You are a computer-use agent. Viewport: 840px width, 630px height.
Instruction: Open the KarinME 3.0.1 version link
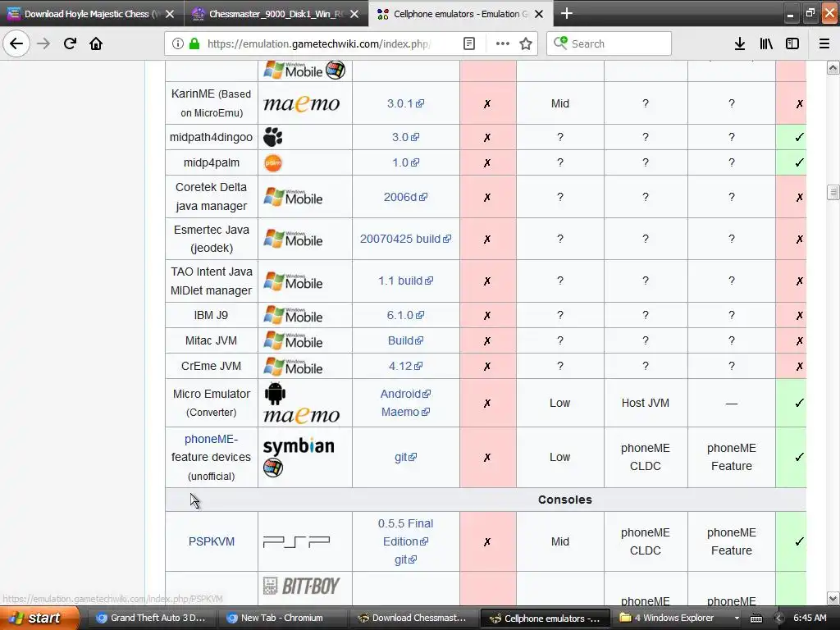click(405, 103)
